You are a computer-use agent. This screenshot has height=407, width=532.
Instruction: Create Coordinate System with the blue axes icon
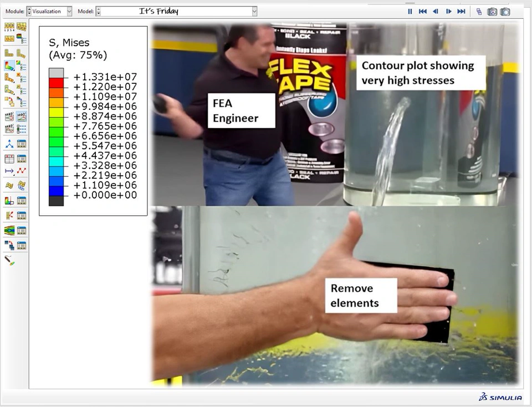pos(9,144)
